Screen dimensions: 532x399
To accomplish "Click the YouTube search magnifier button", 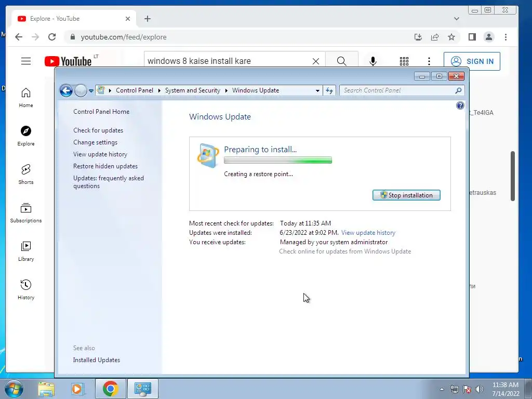I will tap(342, 61).
